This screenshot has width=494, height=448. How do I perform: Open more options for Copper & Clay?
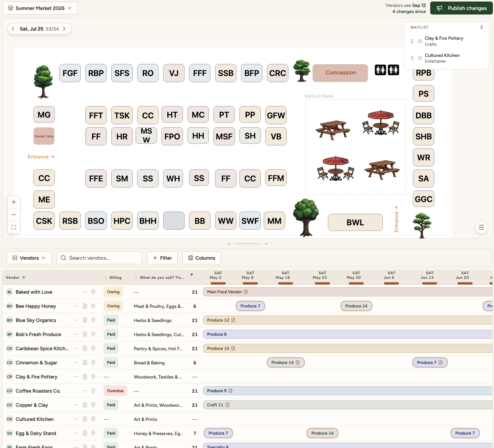point(76,405)
